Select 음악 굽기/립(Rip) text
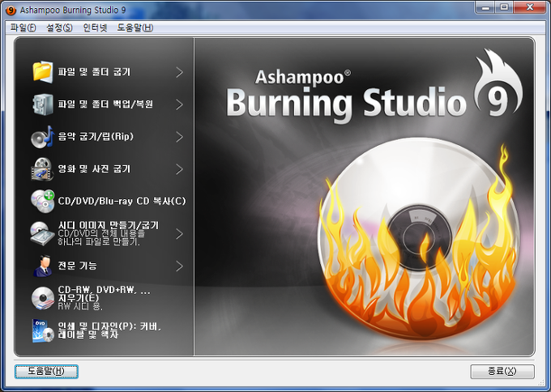Image resolution: width=551 pixels, height=392 pixels. click(96, 136)
